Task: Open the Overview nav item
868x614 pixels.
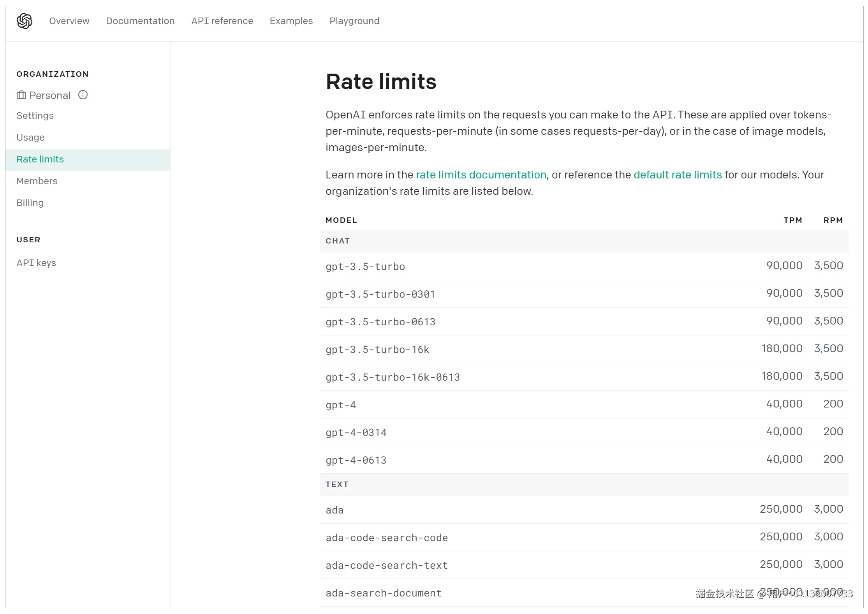Action: pos(69,21)
